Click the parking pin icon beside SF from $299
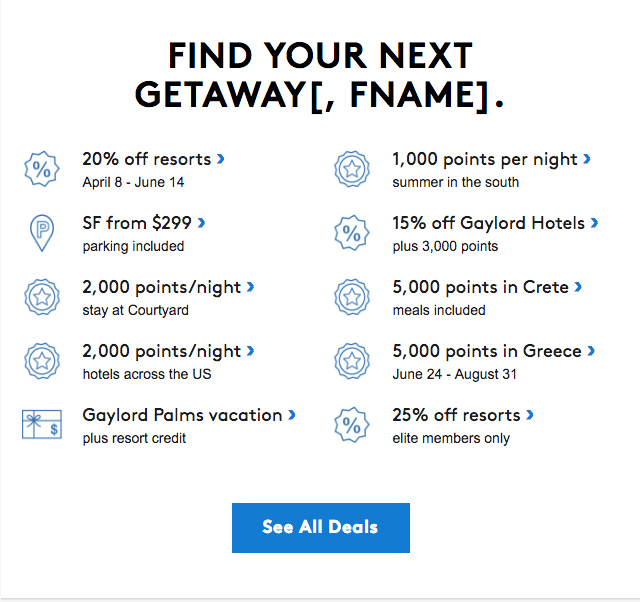The height and width of the screenshot is (602, 640). click(x=42, y=232)
